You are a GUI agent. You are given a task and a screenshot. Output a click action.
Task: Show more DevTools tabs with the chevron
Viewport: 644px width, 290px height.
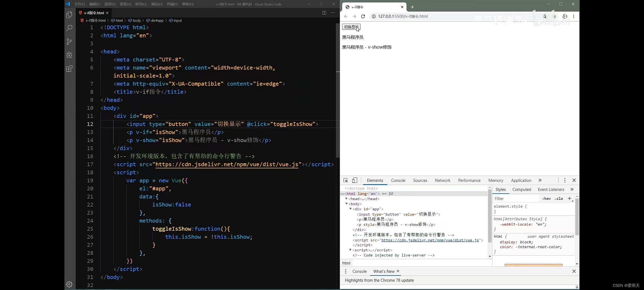tap(540, 180)
